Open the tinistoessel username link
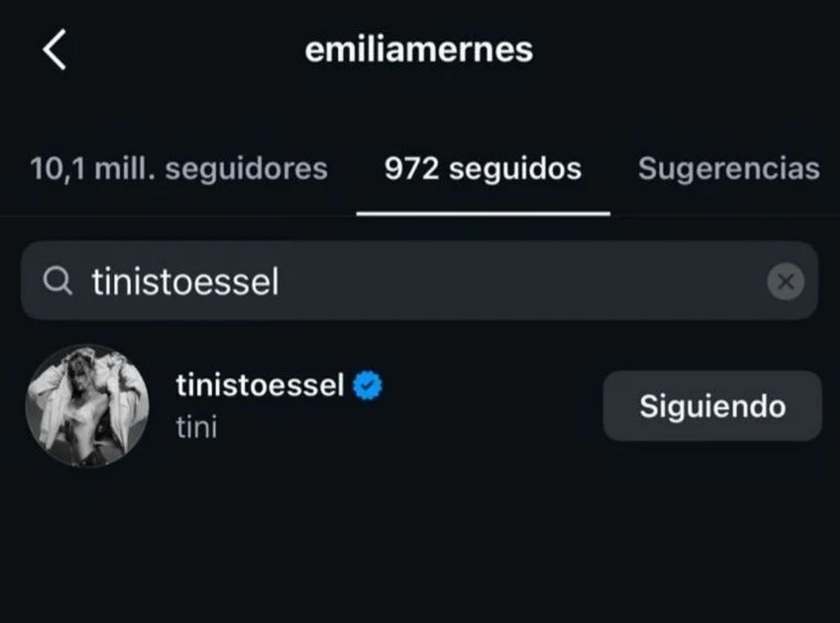The height and width of the screenshot is (623, 840). pos(260,386)
